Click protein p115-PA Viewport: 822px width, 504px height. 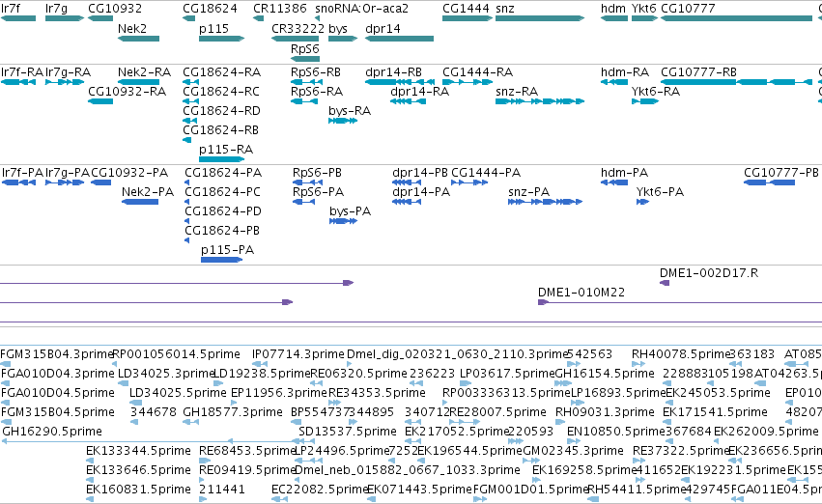(x=228, y=250)
